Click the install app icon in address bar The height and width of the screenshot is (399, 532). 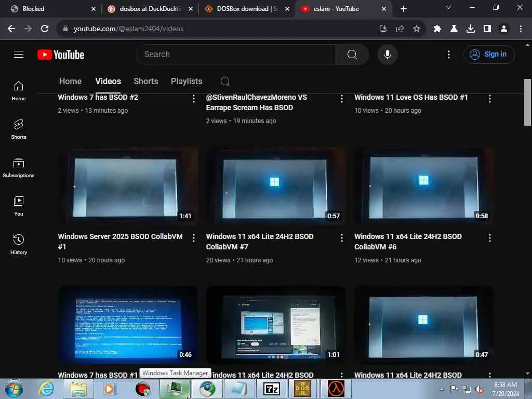coord(383,29)
